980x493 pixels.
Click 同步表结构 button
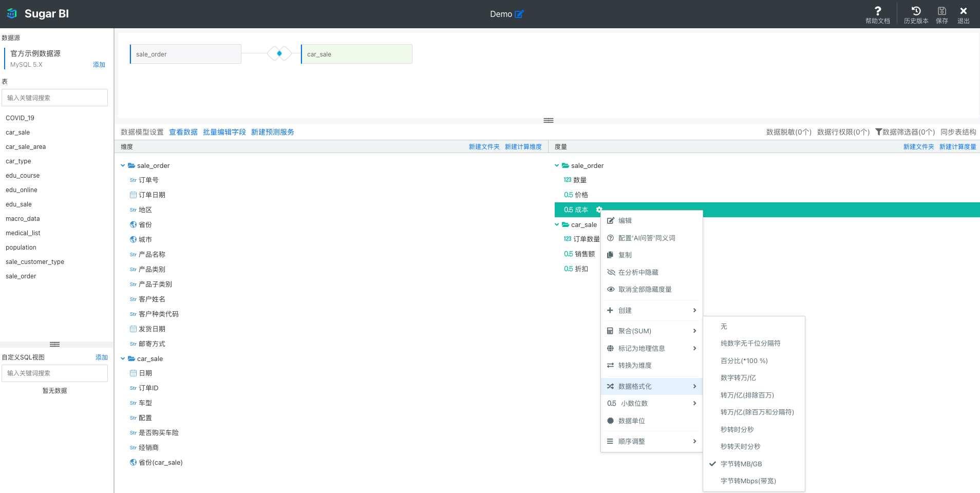(958, 132)
